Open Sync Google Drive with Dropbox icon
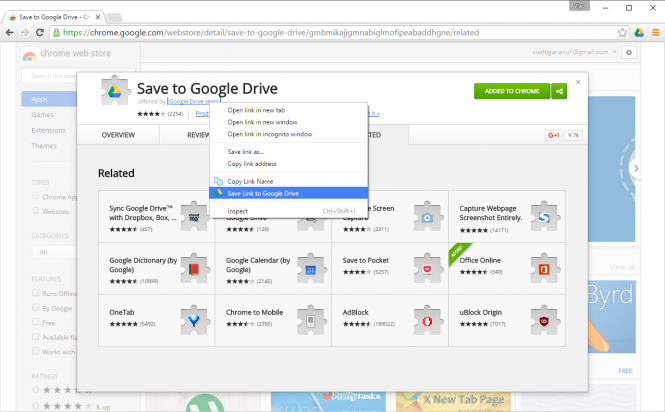Screen dimensions: 665x412 pos(194,217)
